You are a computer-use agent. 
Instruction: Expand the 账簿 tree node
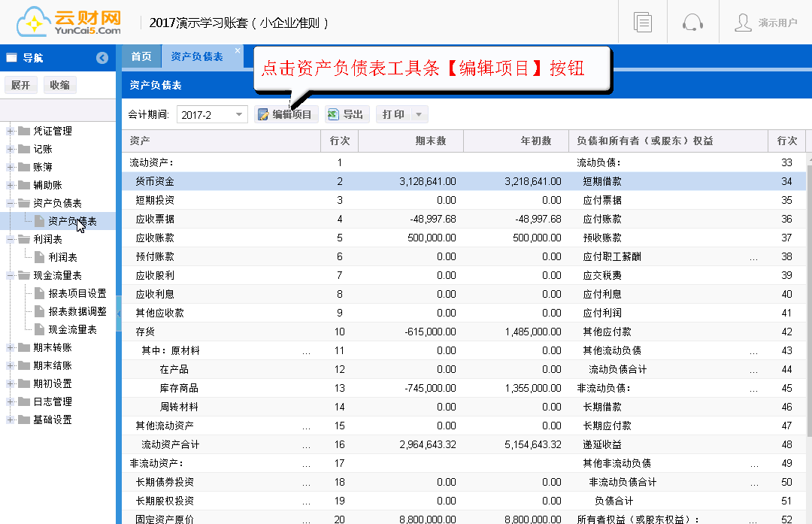click(x=9, y=167)
